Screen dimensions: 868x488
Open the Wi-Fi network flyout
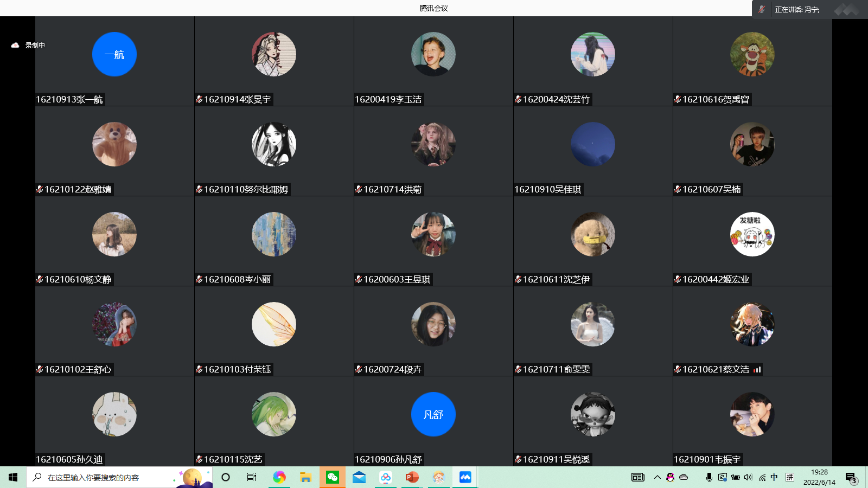coord(762,477)
